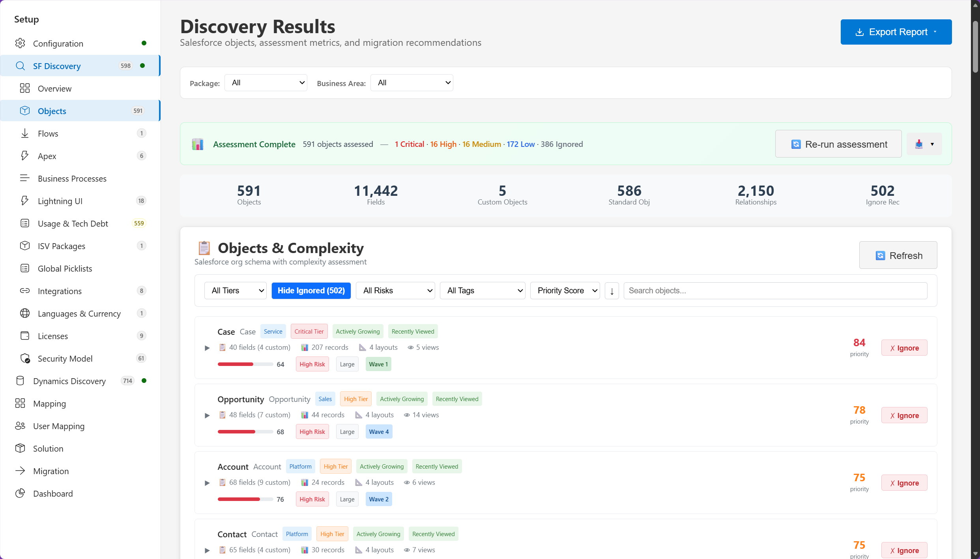Click the Languages & Currency globe icon
Image resolution: width=980 pixels, height=559 pixels.
25,313
